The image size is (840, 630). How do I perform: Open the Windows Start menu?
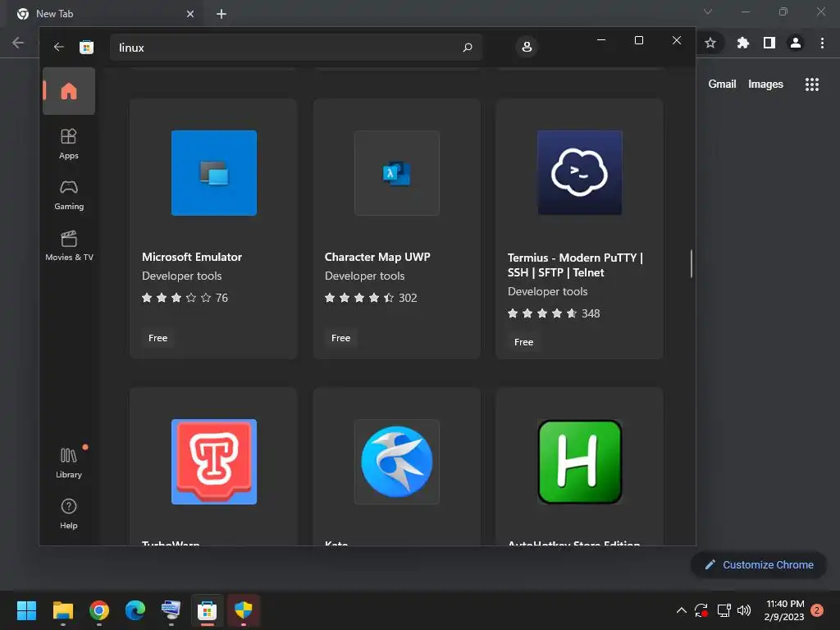[x=26, y=610]
